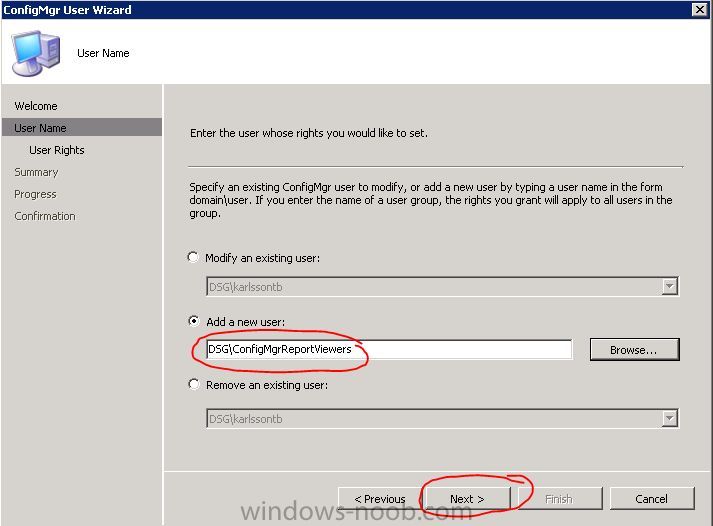Click the Next button

pos(467,499)
